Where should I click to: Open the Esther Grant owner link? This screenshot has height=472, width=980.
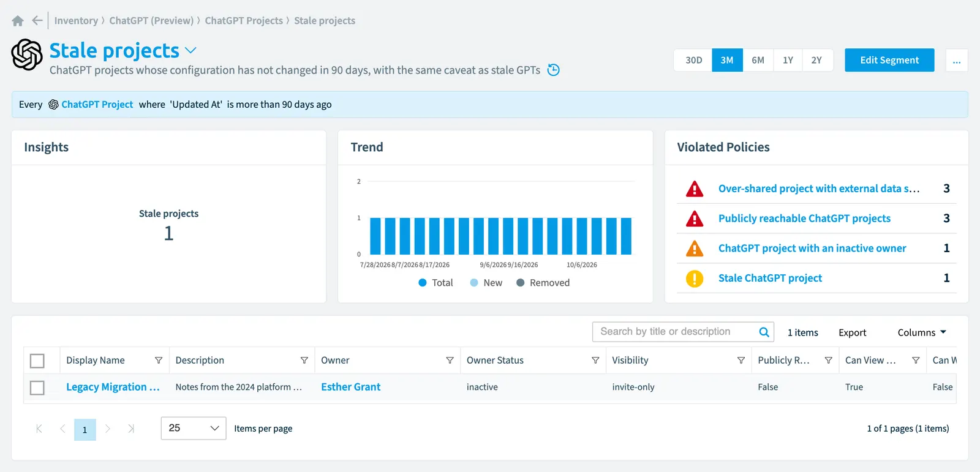[x=351, y=387]
